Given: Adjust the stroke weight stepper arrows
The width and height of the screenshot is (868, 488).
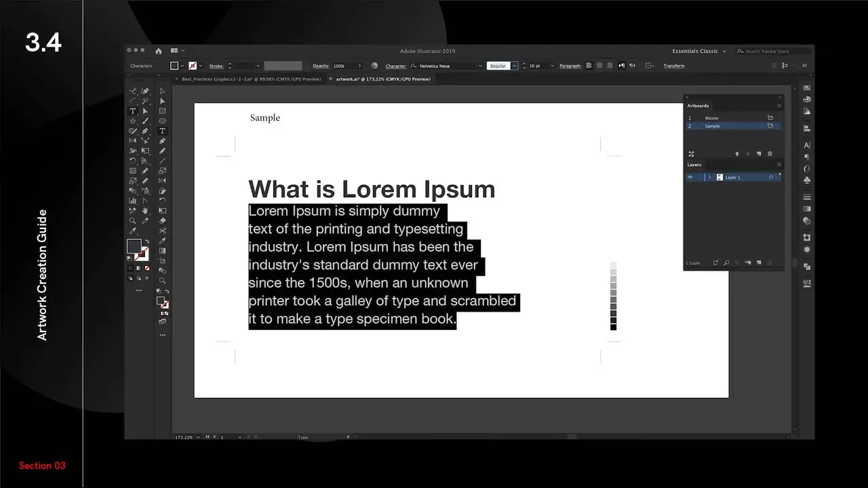Looking at the screenshot, I should point(229,66).
